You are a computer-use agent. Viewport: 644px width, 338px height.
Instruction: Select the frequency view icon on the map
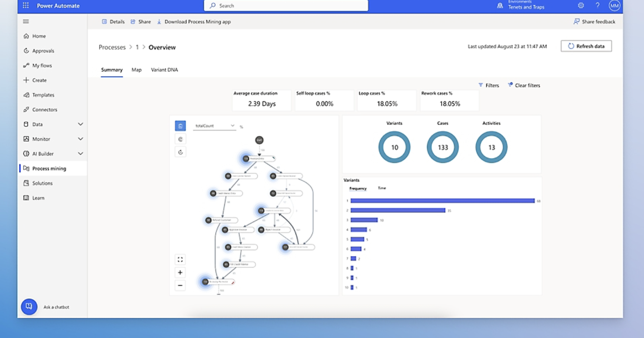coord(180,126)
